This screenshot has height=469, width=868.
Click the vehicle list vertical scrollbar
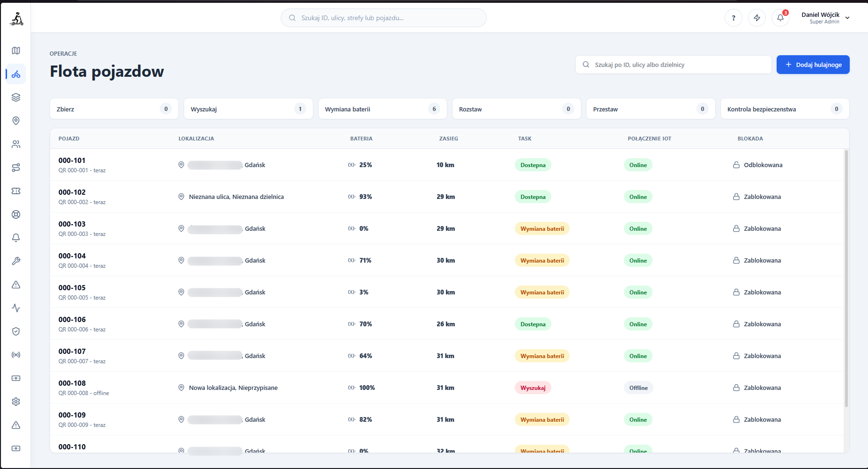click(x=846, y=278)
